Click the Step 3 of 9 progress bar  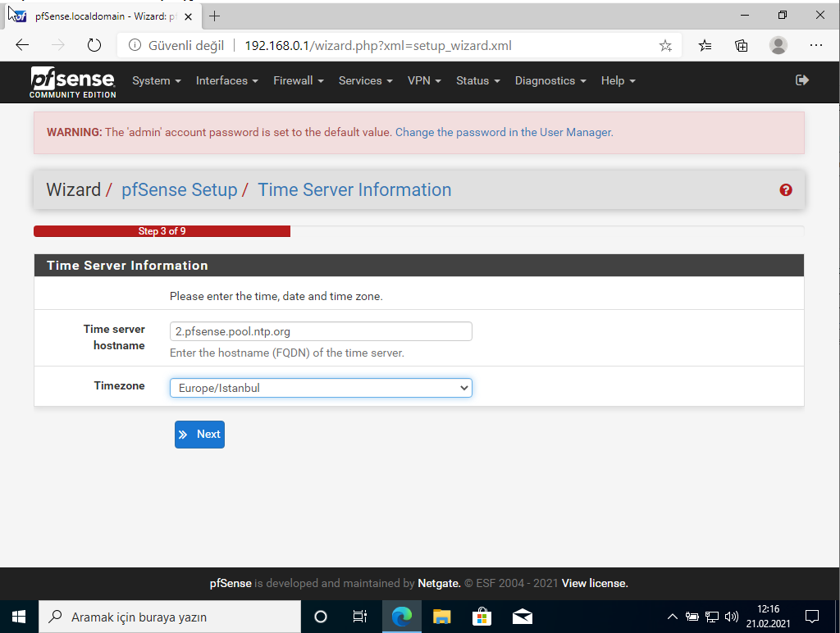[x=162, y=231]
